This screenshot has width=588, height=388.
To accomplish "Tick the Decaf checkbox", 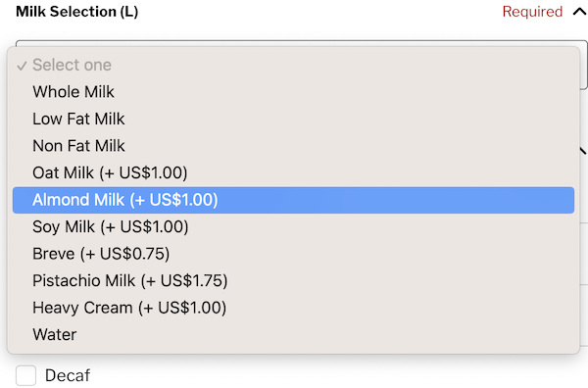I will (x=25, y=375).
